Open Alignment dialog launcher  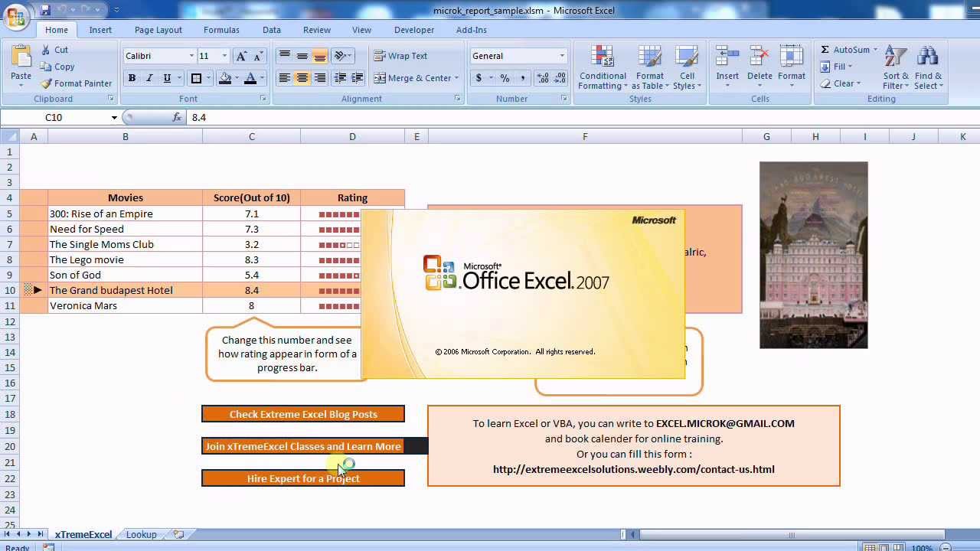click(458, 99)
